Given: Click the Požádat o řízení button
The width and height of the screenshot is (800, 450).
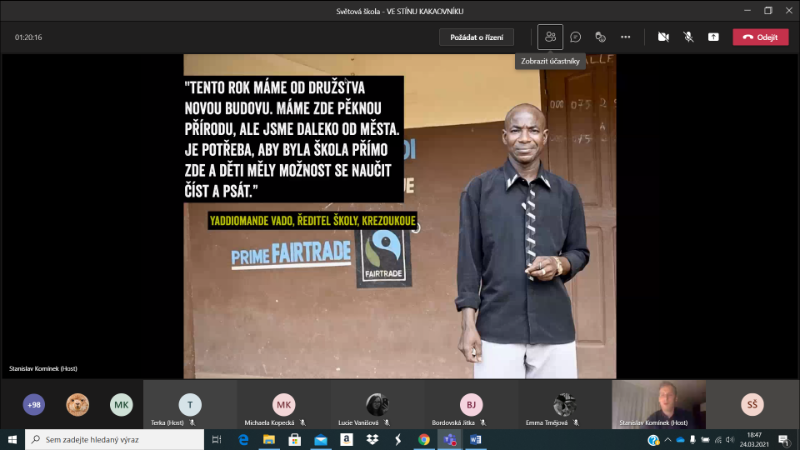Looking at the screenshot, I should (x=476, y=37).
